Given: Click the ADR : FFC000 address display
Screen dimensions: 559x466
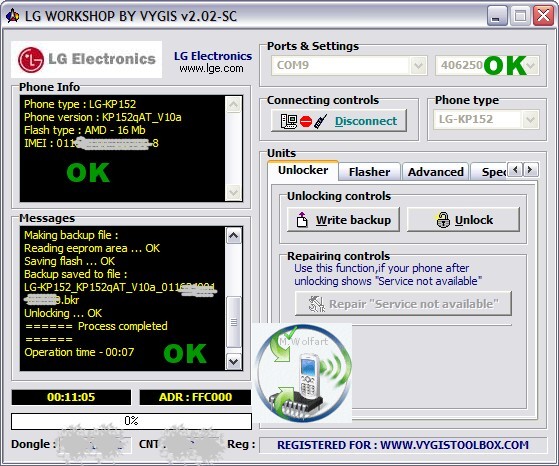Looking at the screenshot, I should pyautogui.click(x=195, y=397).
